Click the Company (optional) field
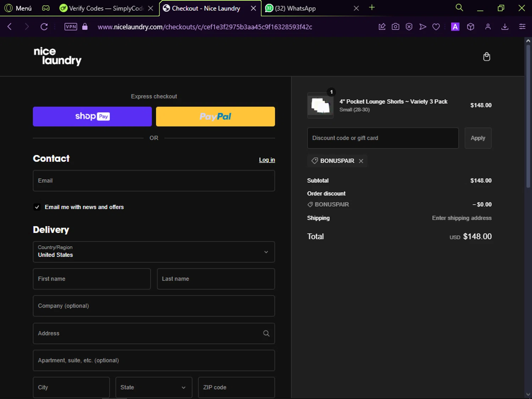The height and width of the screenshot is (399, 532). click(x=154, y=306)
